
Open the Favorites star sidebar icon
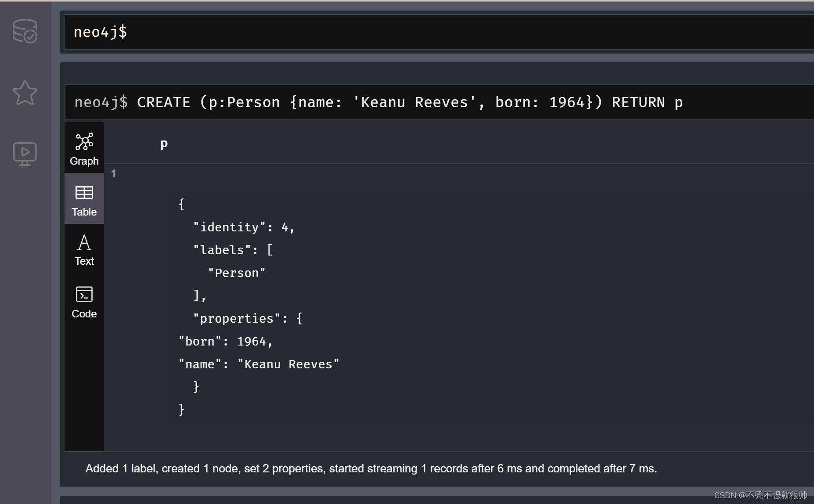tap(25, 93)
